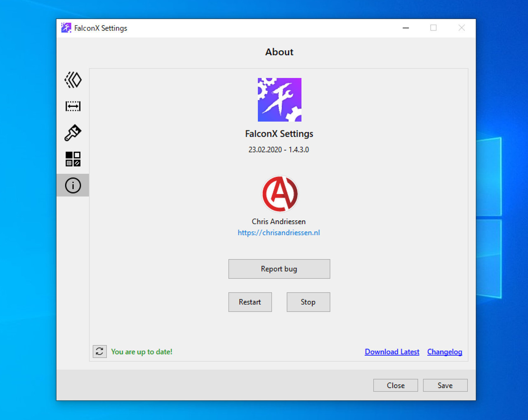This screenshot has height=420, width=528.
Task: Open the Position tab with width-arrows icon
Action: coord(73,106)
